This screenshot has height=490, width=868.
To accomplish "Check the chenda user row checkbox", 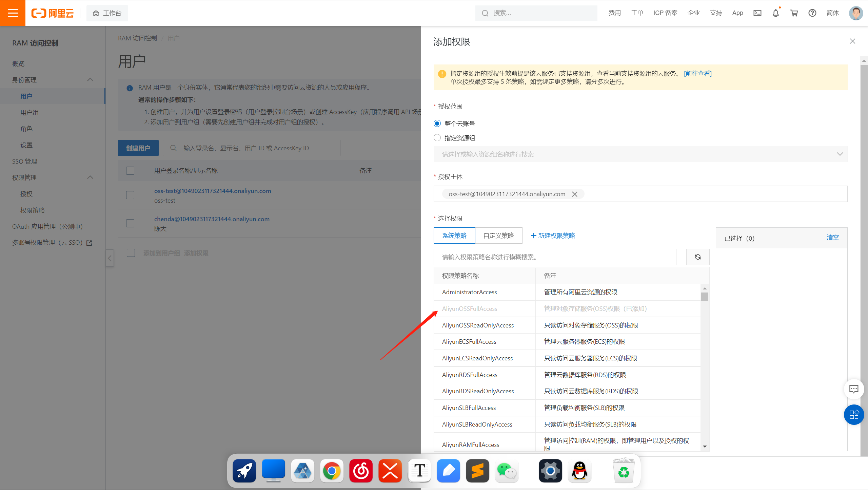I will [130, 223].
